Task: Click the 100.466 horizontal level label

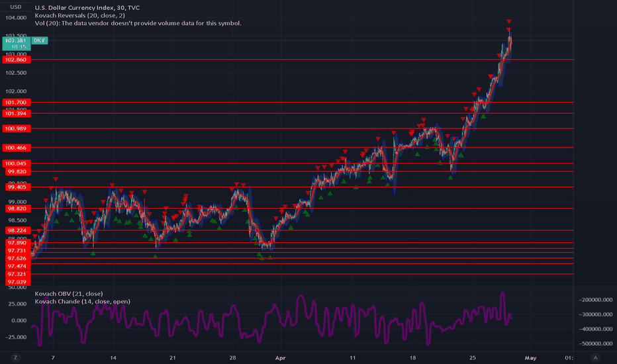Action: point(16,148)
